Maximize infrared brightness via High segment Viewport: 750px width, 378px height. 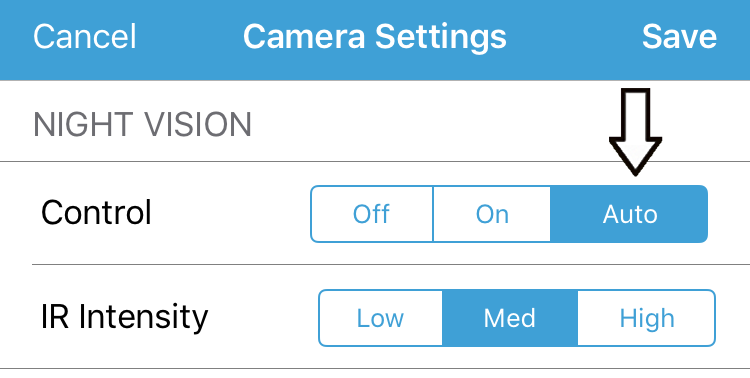(x=647, y=318)
